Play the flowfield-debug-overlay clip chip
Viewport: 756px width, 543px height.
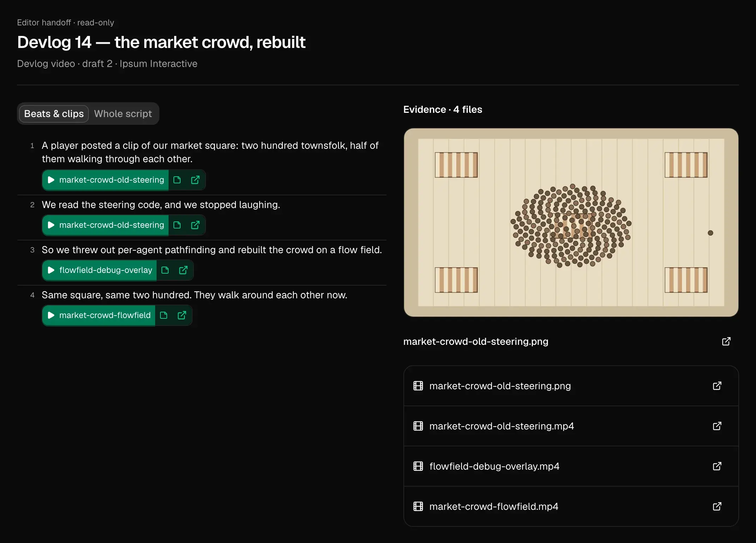pyautogui.click(x=99, y=270)
